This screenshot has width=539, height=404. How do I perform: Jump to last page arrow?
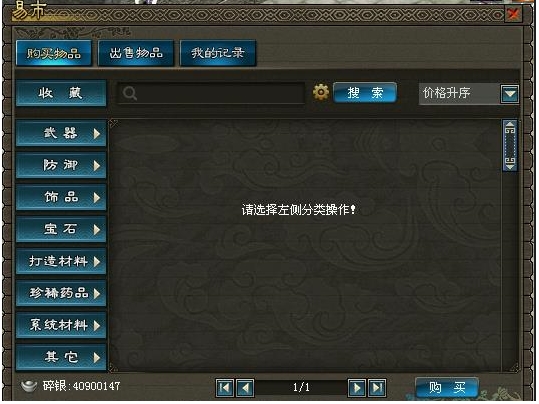coord(377,388)
